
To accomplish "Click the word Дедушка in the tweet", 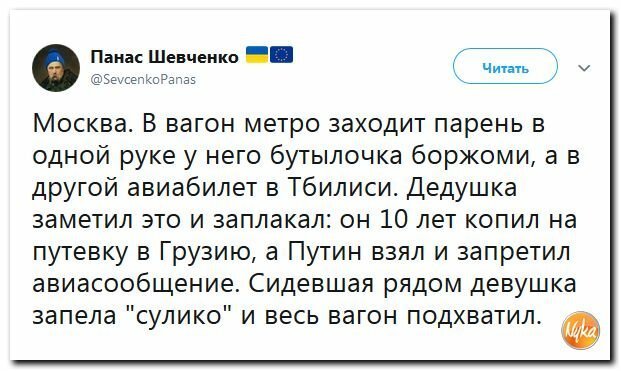I will click(461, 188).
